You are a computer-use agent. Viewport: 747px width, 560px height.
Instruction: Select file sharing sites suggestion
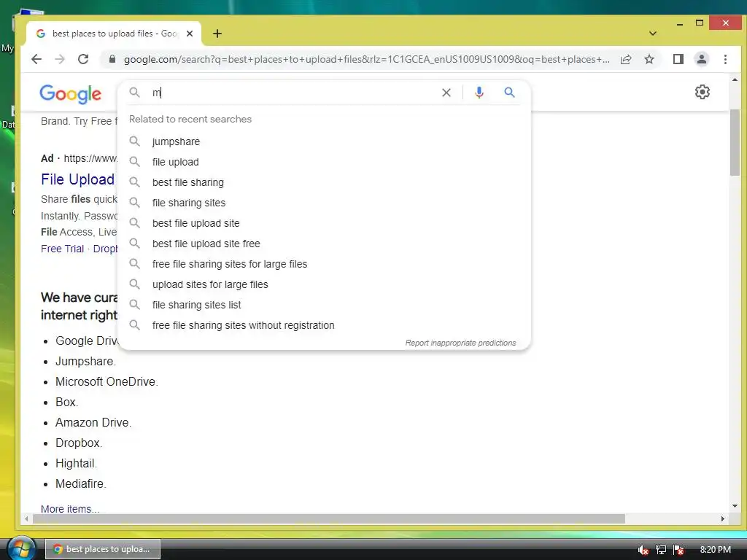(x=324, y=203)
